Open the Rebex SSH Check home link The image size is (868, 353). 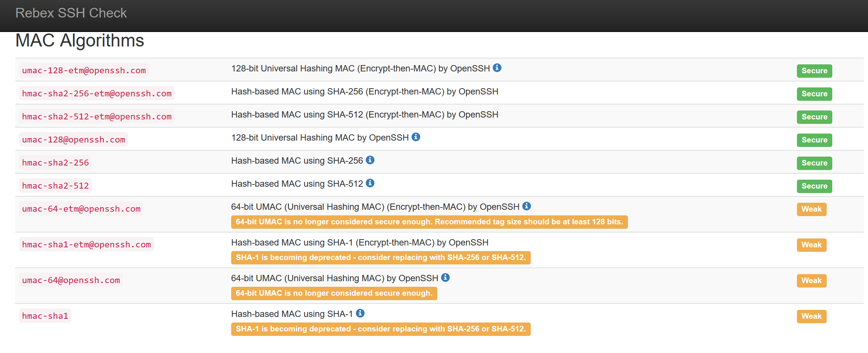tap(71, 13)
